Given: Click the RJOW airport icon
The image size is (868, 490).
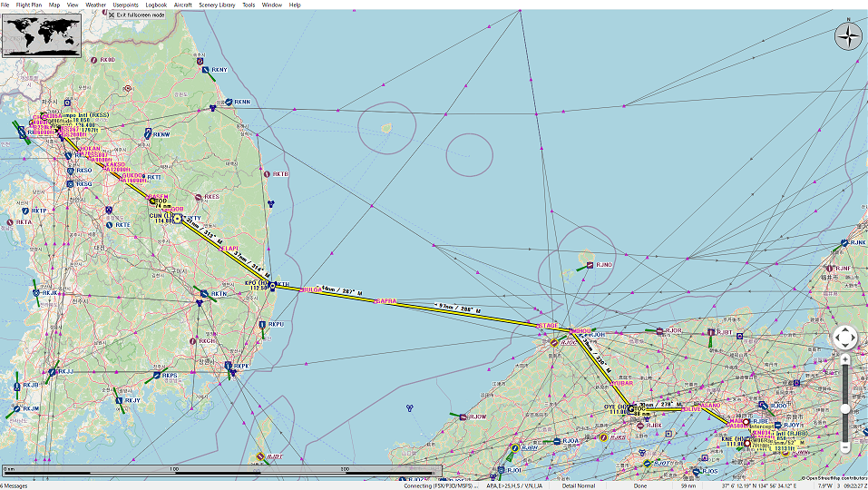Looking at the screenshot, I should (x=462, y=416).
